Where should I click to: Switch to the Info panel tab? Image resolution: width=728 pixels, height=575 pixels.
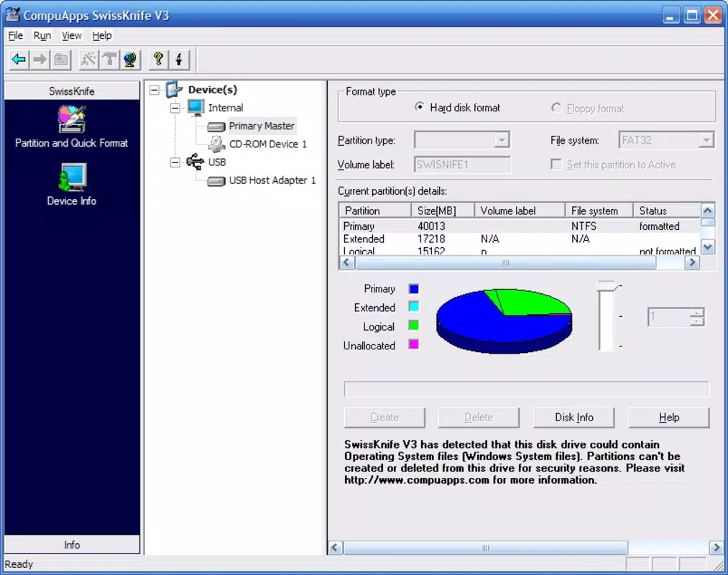[72, 544]
